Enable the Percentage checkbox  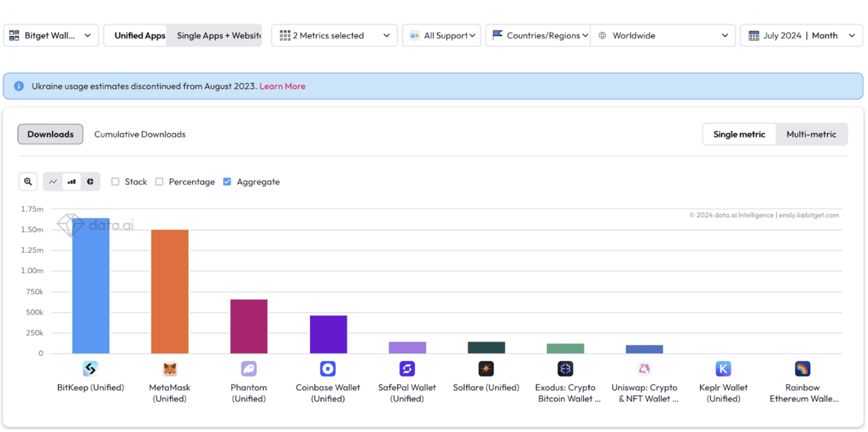click(x=159, y=182)
